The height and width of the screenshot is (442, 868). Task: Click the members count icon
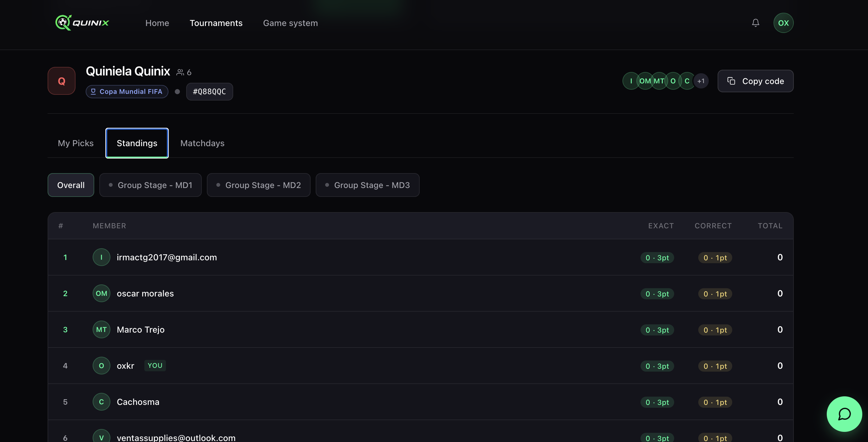(x=180, y=72)
